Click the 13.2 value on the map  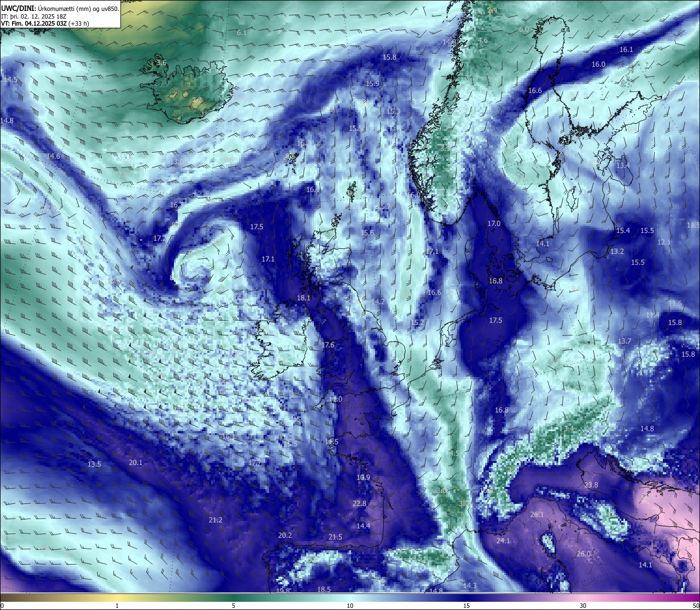617,252
